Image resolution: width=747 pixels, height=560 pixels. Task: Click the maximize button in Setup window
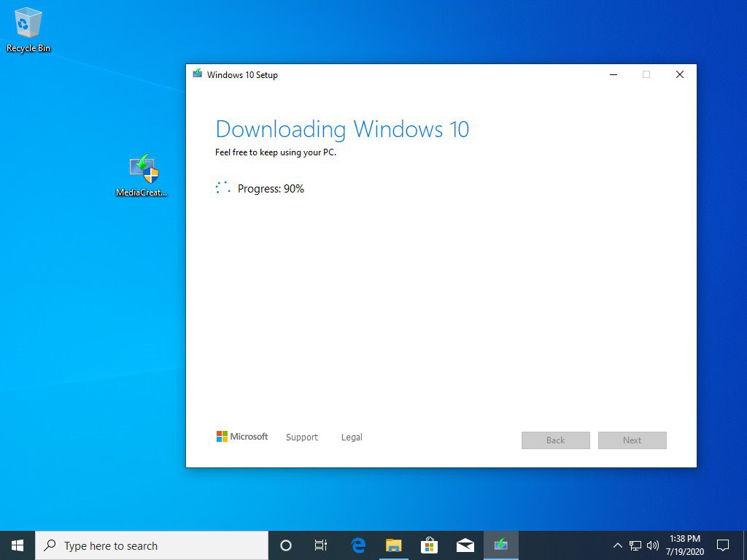pos(646,74)
